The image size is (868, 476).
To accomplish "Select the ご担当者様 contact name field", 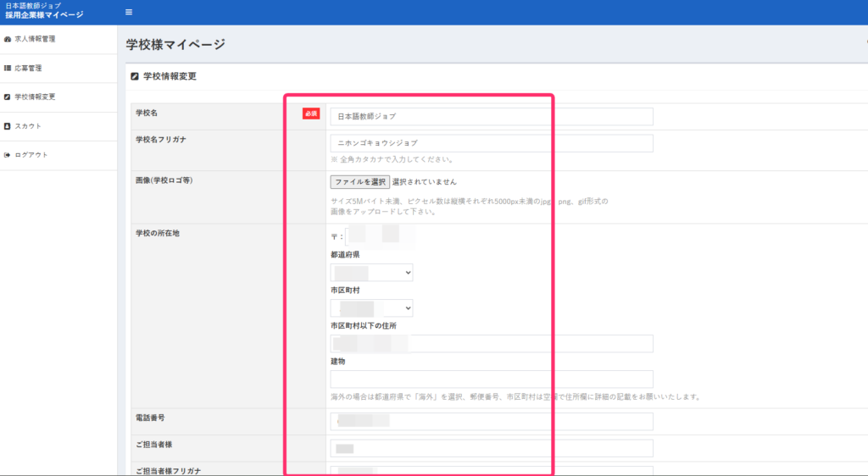I will click(492, 448).
